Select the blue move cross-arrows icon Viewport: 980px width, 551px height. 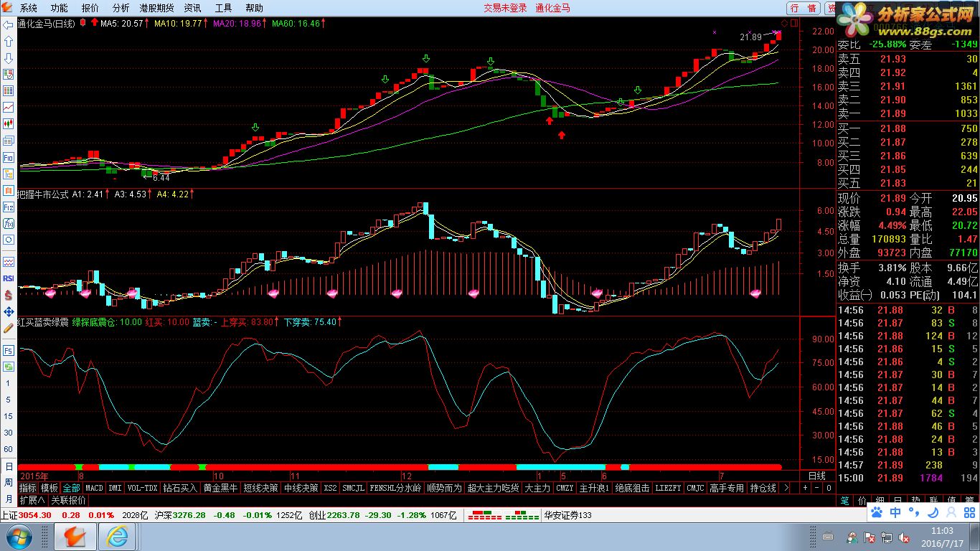(x=9, y=311)
